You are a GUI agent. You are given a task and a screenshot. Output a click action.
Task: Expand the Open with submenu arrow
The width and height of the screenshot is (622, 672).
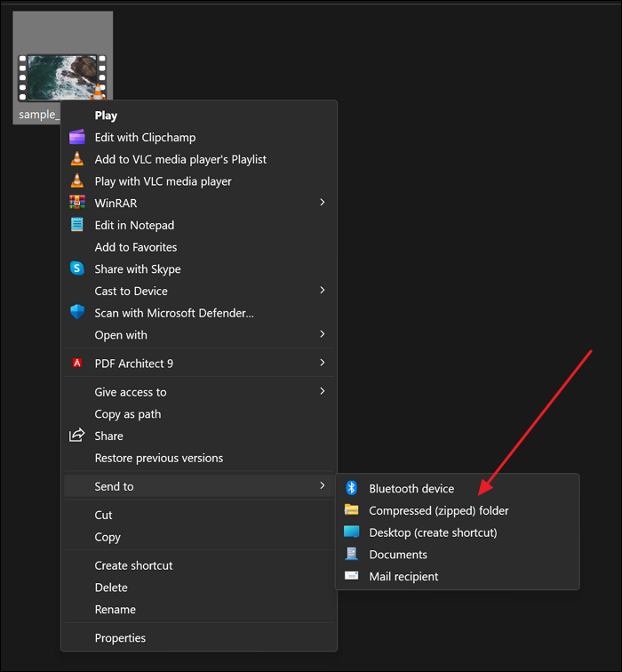click(x=323, y=334)
